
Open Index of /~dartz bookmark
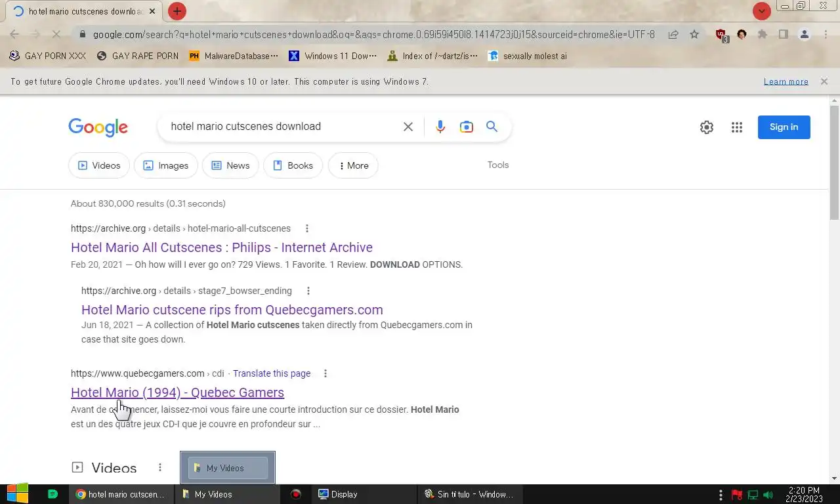[432, 56]
